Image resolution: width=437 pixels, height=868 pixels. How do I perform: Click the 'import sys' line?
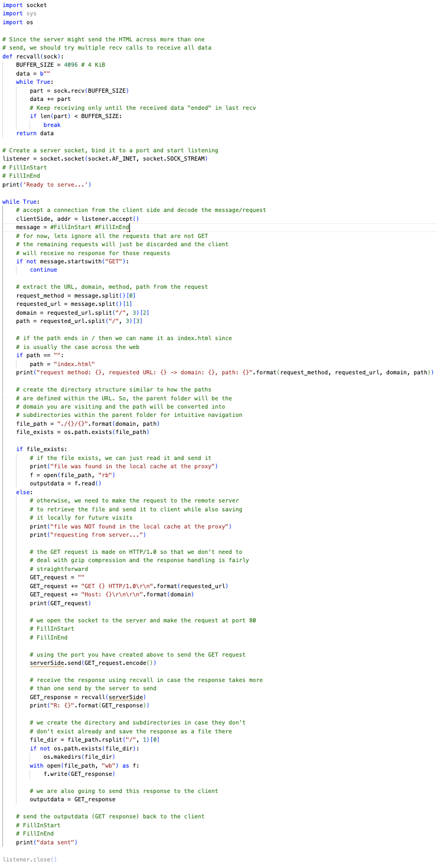[19, 14]
